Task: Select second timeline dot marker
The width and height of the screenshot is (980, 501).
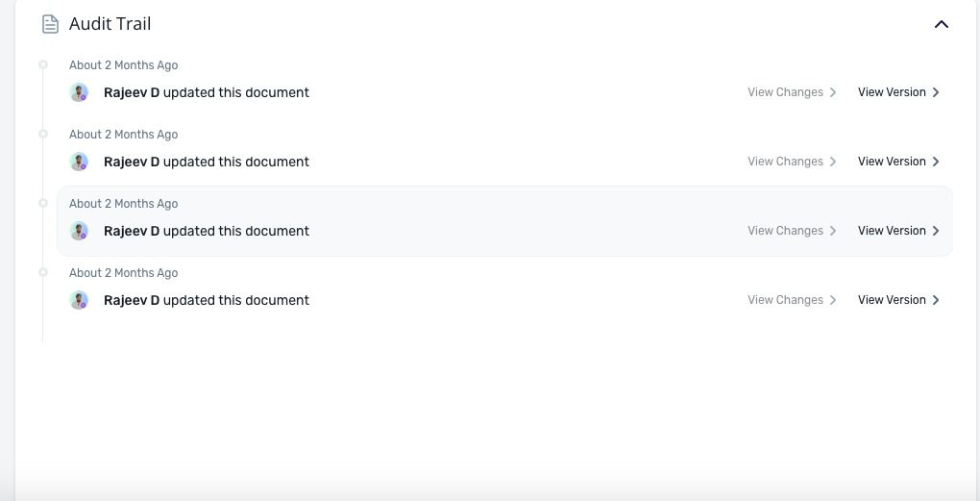Action: (43, 134)
